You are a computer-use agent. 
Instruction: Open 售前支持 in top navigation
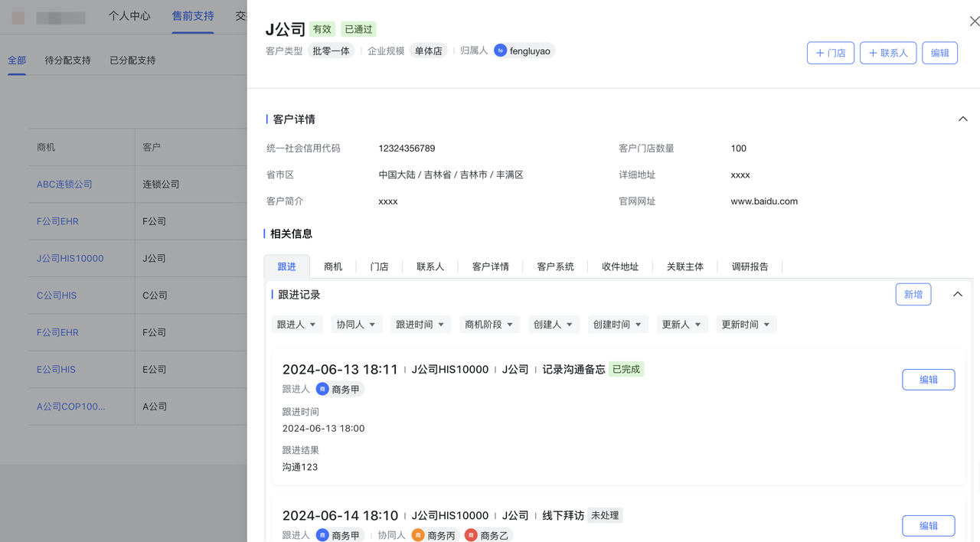click(193, 15)
